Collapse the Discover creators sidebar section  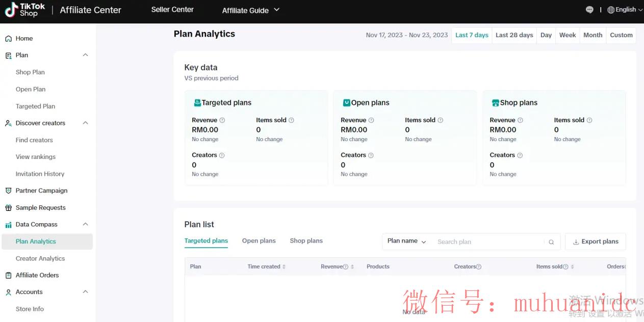click(x=85, y=123)
